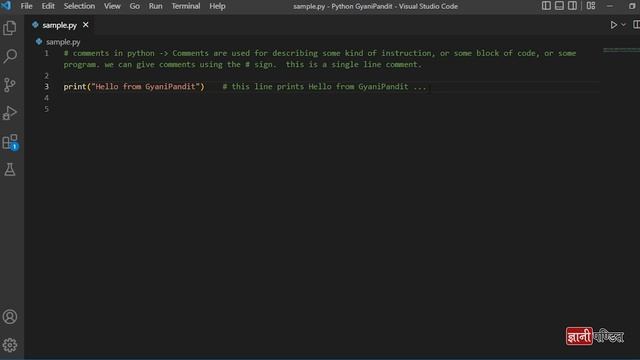The height and width of the screenshot is (360, 640).
Task: Split the editor to the right
Action: [636, 25]
